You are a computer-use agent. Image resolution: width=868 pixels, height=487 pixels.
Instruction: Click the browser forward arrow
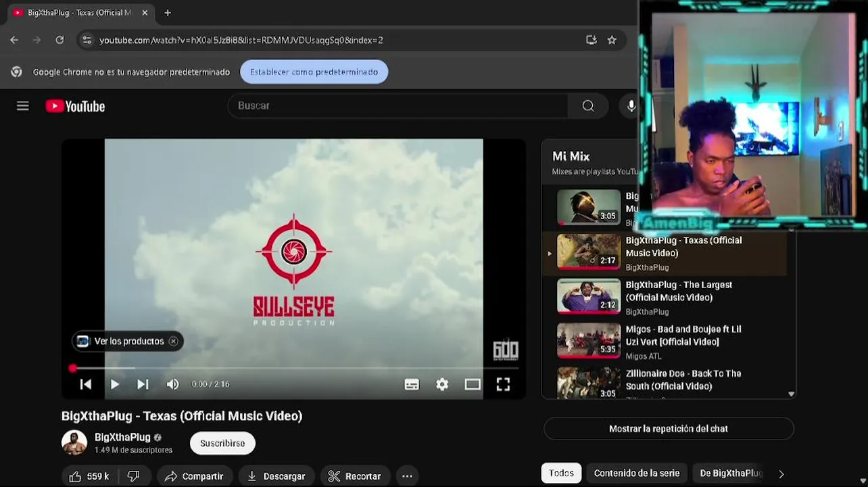[37, 40]
